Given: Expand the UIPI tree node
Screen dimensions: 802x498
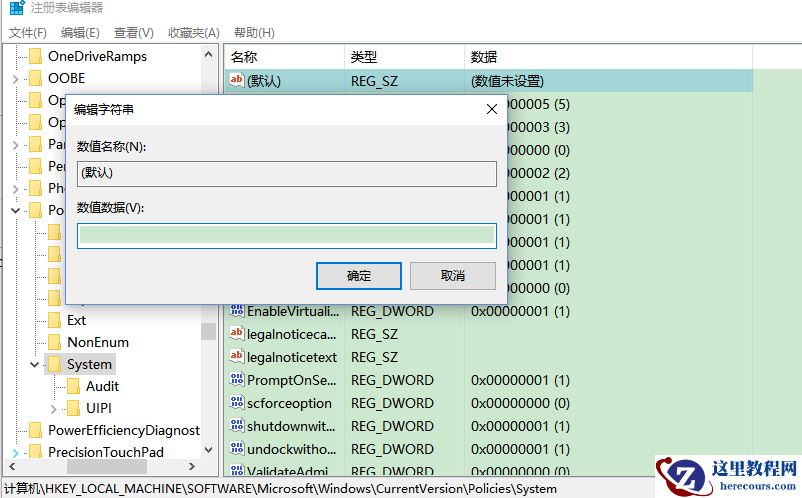Looking at the screenshot, I should click(53, 409).
